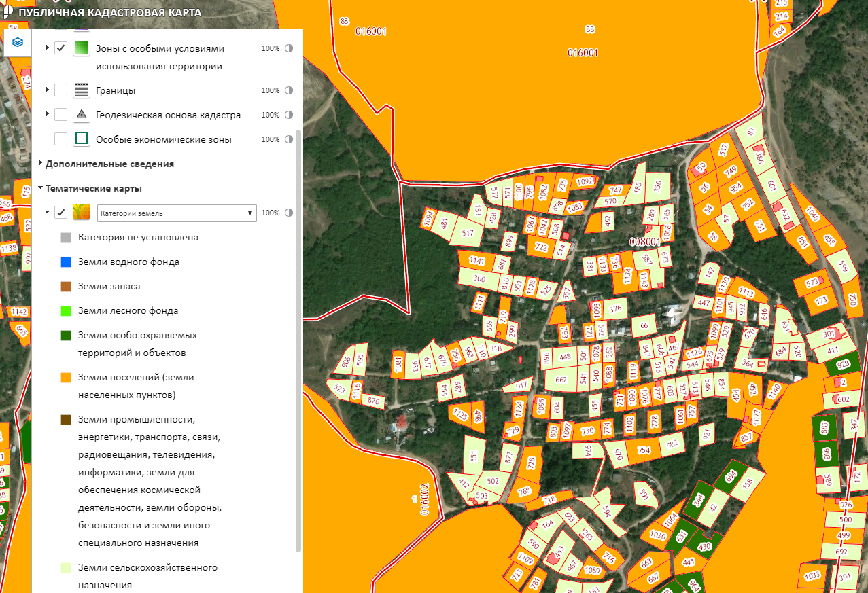This screenshot has width=868, height=593.
Task: Enable the Границы layer checkbox
Action: (60, 90)
